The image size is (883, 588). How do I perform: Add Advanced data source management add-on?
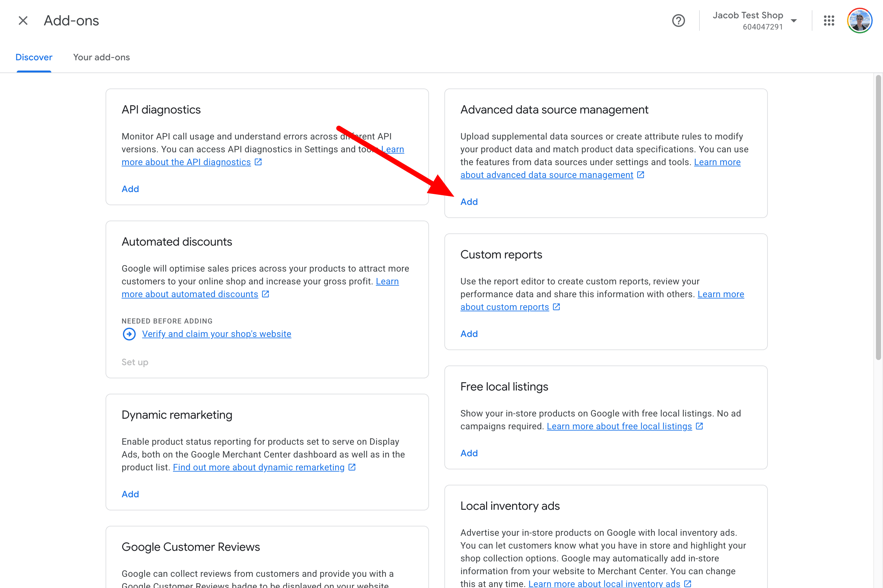click(469, 202)
